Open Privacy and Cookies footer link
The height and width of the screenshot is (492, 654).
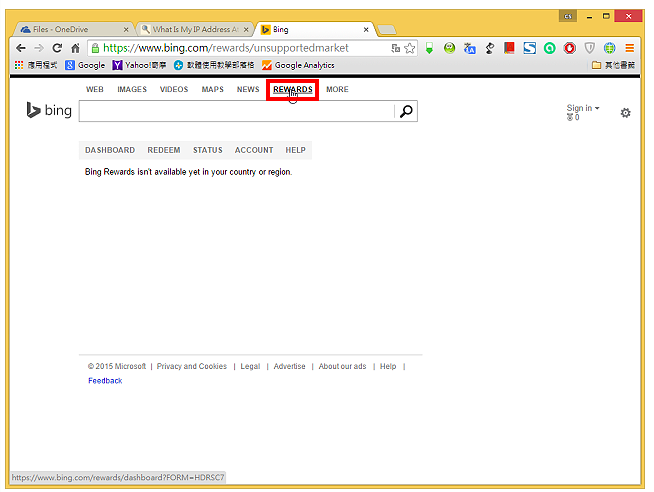(x=192, y=366)
